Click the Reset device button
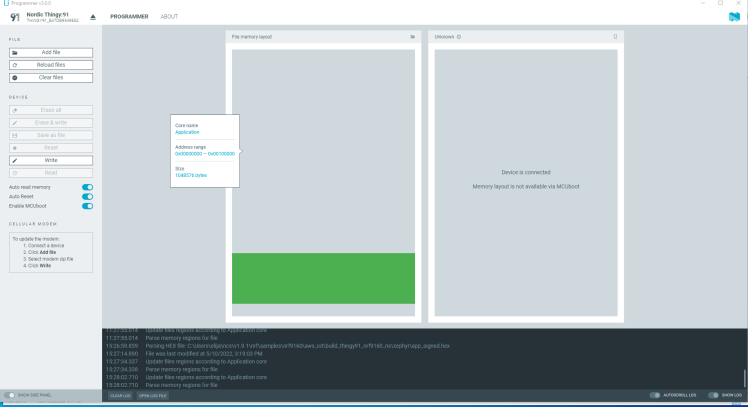 pyautogui.click(x=51, y=148)
